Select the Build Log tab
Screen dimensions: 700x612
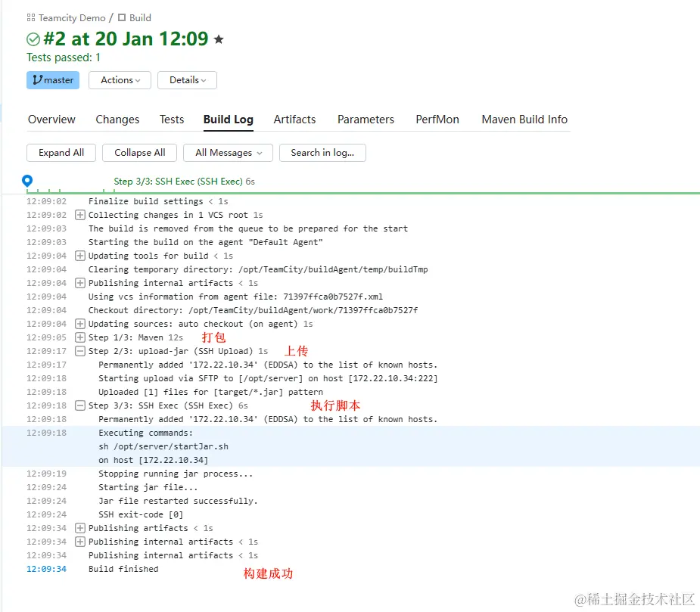(229, 120)
